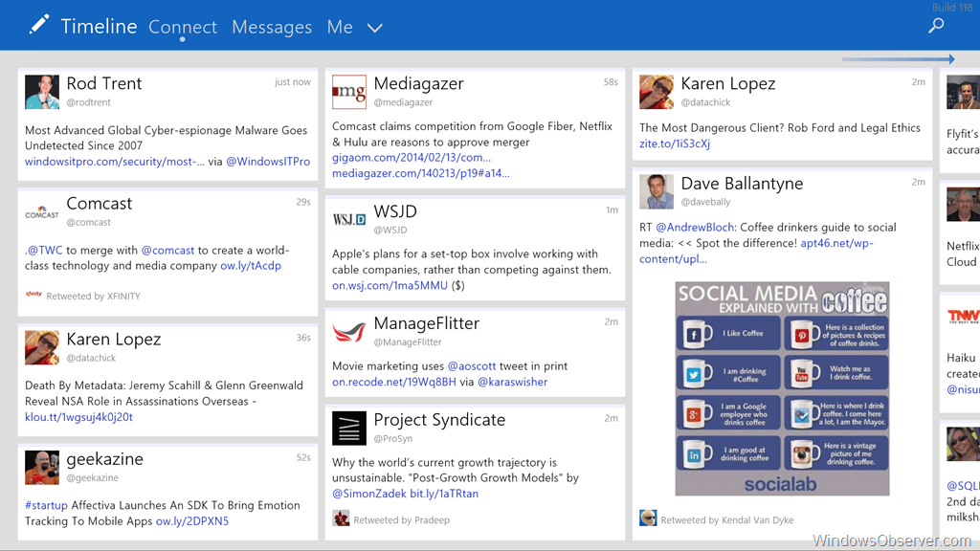
Task: Click Karen Lopez's avatar on the Death By Metadata tweet
Action: (x=42, y=347)
